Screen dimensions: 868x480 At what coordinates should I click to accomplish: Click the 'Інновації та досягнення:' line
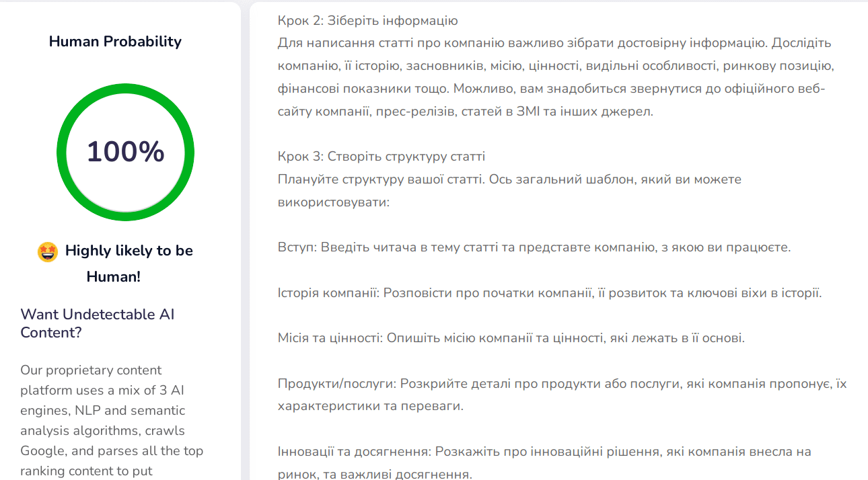[544, 452]
